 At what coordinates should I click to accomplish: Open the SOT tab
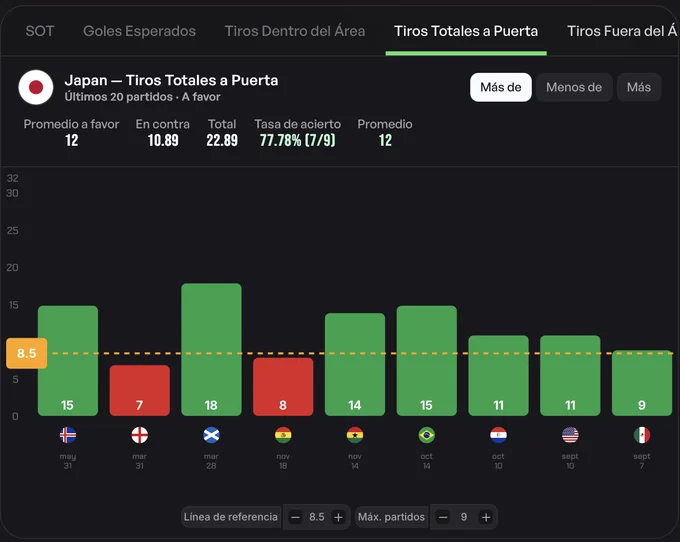pyautogui.click(x=39, y=31)
